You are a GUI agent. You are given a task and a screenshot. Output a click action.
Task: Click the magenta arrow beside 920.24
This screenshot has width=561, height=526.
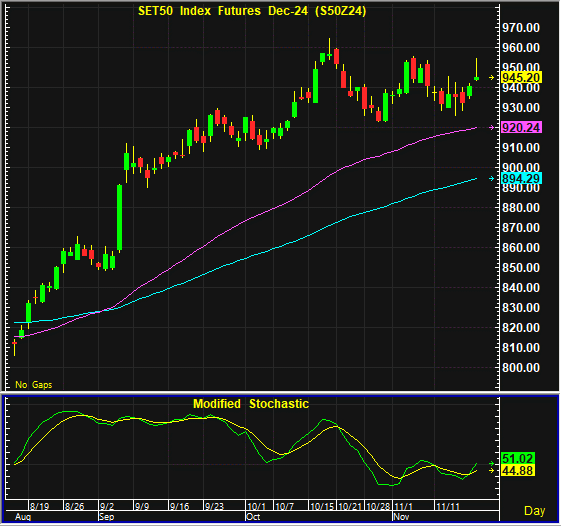(x=492, y=128)
